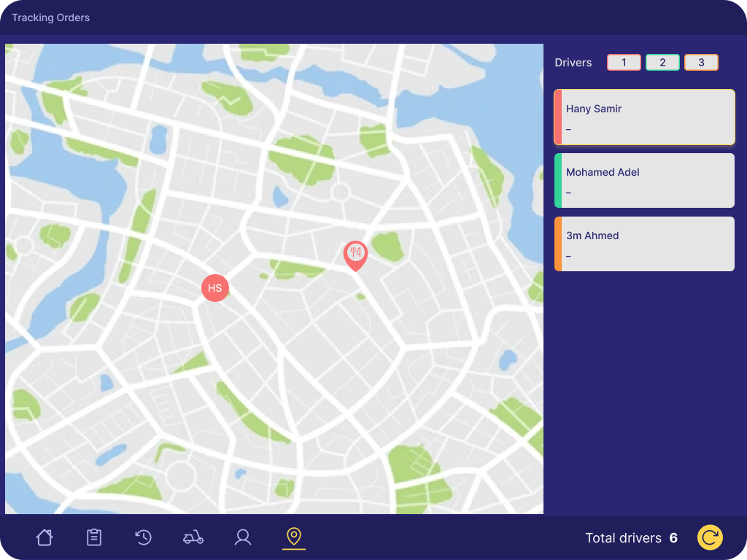Select the 3m Ahmed driver card
This screenshot has width=747, height=560.
[646, 244]
